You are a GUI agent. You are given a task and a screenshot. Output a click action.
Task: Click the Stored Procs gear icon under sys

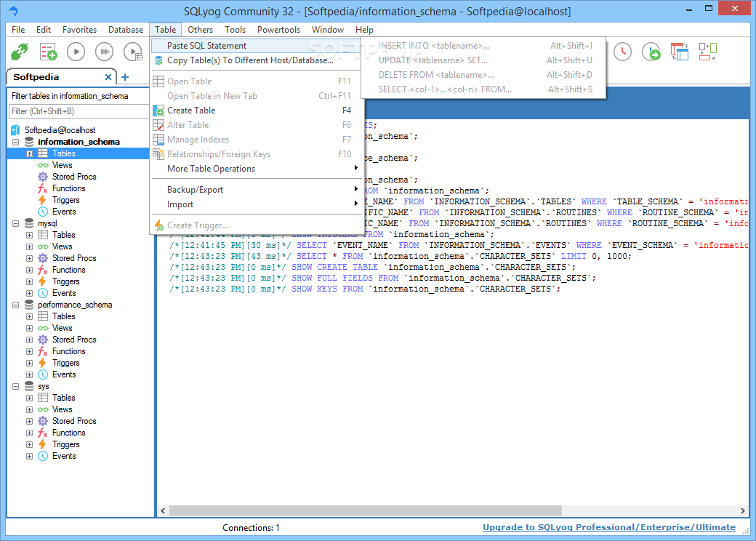43,421
